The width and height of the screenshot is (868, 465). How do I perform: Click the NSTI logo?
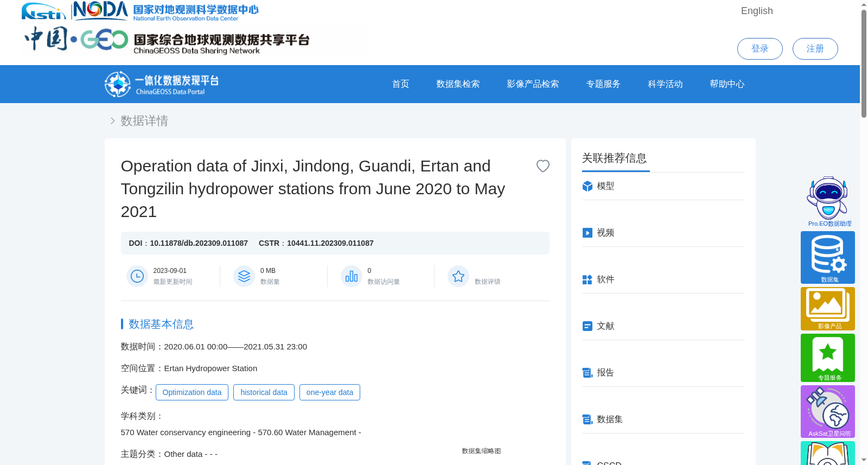pos(43,11)
